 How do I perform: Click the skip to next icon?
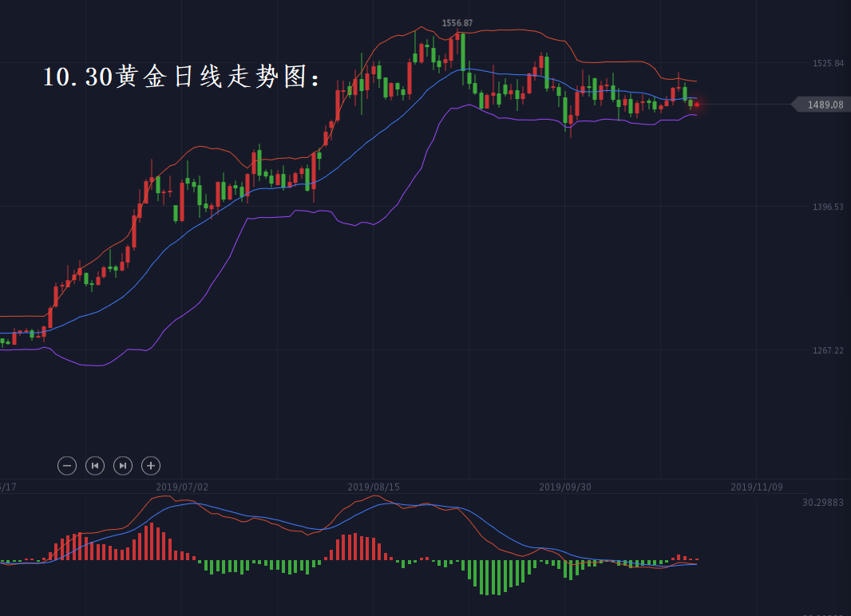coord(122,465)
